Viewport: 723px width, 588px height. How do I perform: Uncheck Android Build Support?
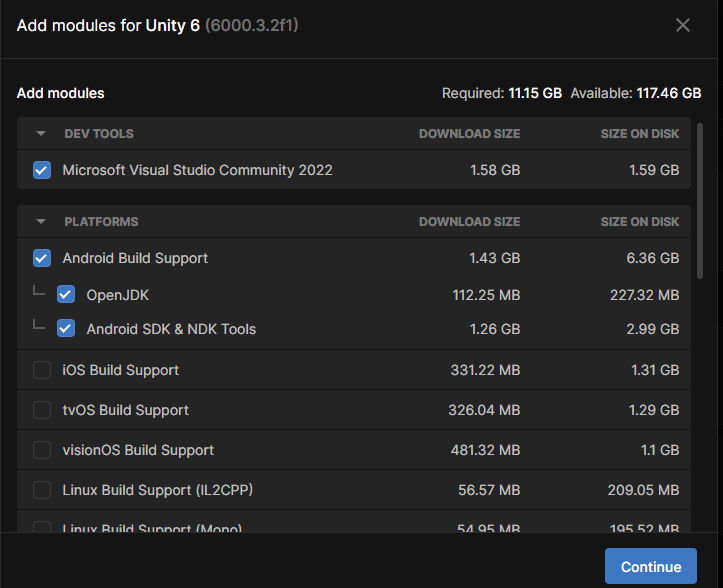pos(42,258)
